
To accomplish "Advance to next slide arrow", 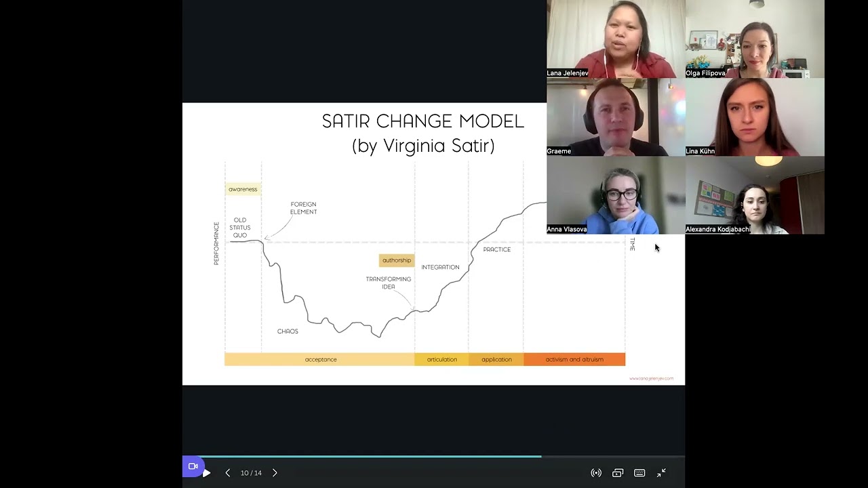I will pyautogui.click(x=275, y=473).
